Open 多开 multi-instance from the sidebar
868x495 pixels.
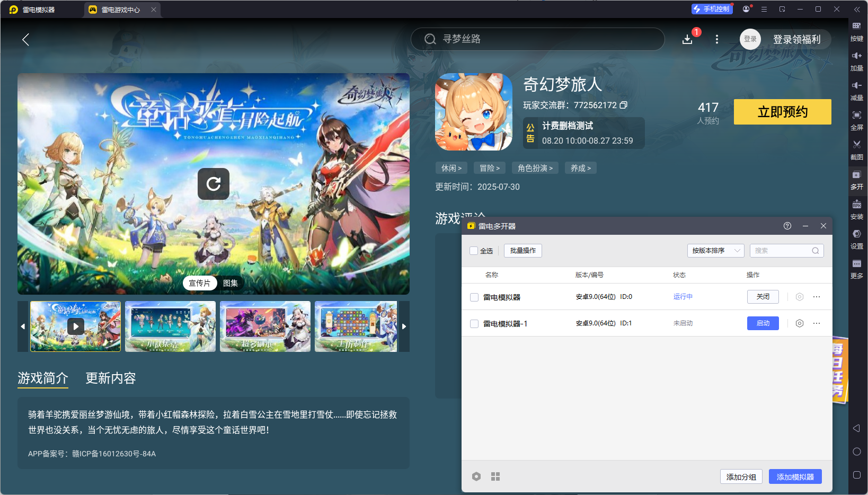pos(856,180)
